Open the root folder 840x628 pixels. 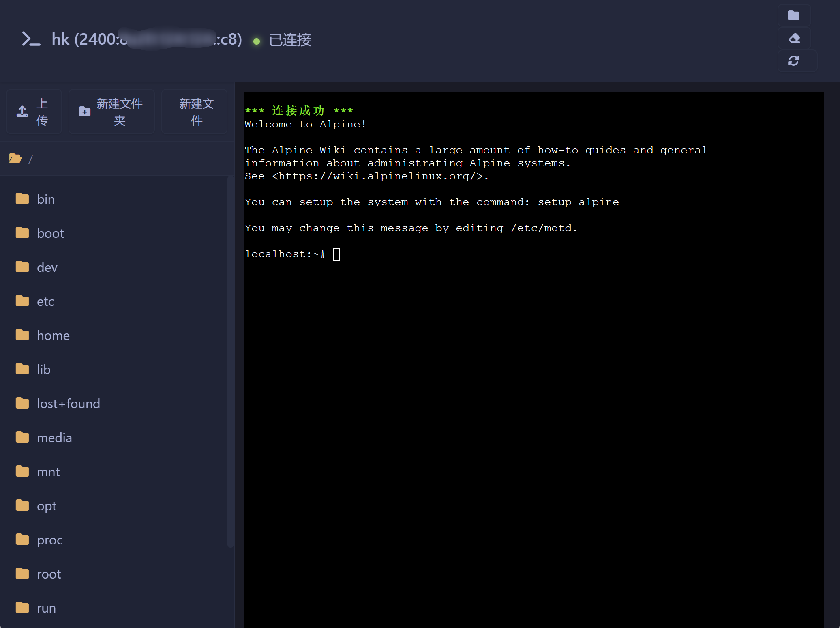tap(114, 574)
